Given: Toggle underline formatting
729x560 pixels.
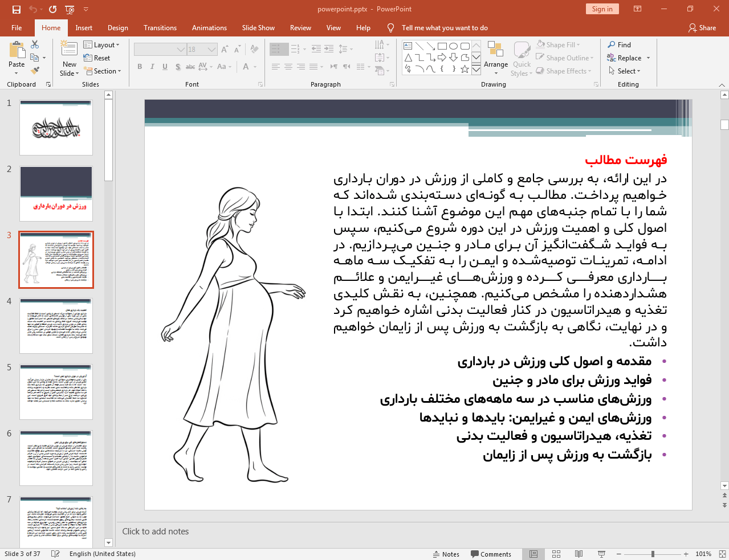Looking at the screenshot, I should pyautogui.click(x=165, y=67).
